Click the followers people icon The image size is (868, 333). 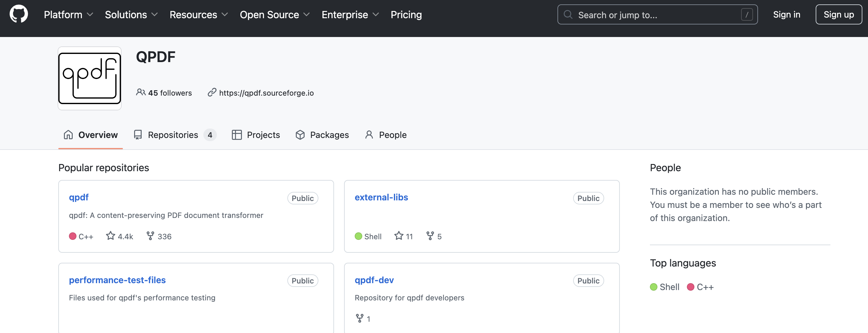[140, 92]
